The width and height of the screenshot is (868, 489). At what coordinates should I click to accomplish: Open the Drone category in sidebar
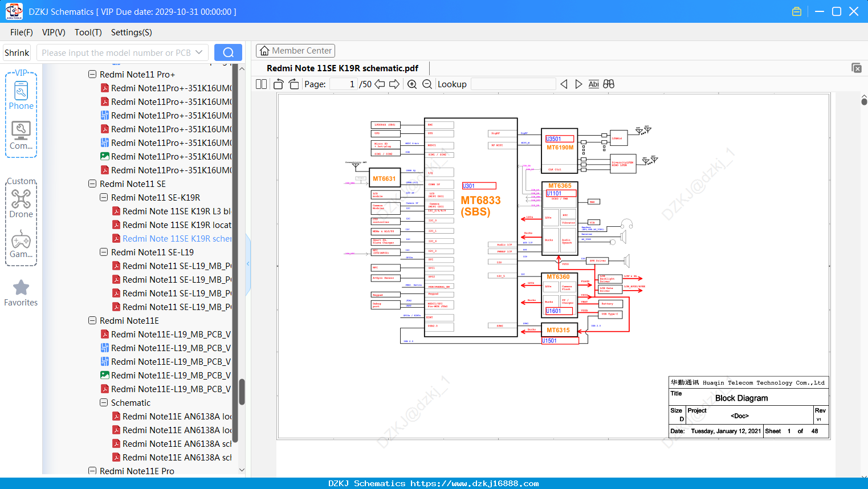pyautogui.click(x=21, y=203)
